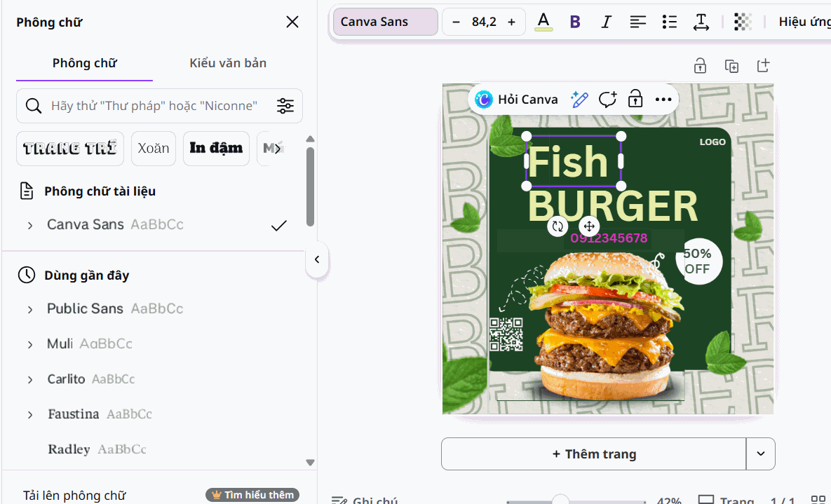Expand the Public Sans font styles

tap(30, 310)
